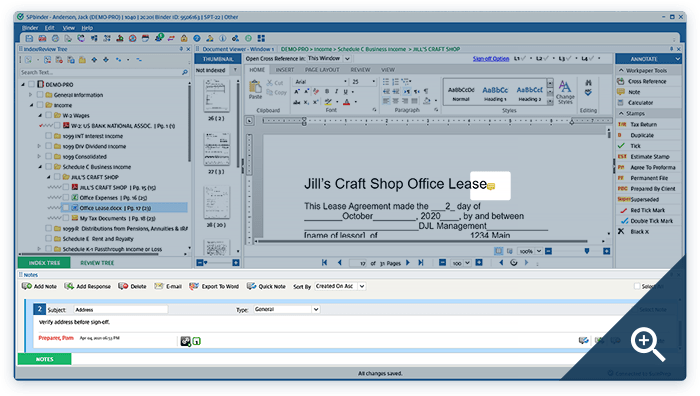Image resolution: width=700 pixels, height=396 pixels.
Task: Go to the first page in viewer
Action: point(325,263)
